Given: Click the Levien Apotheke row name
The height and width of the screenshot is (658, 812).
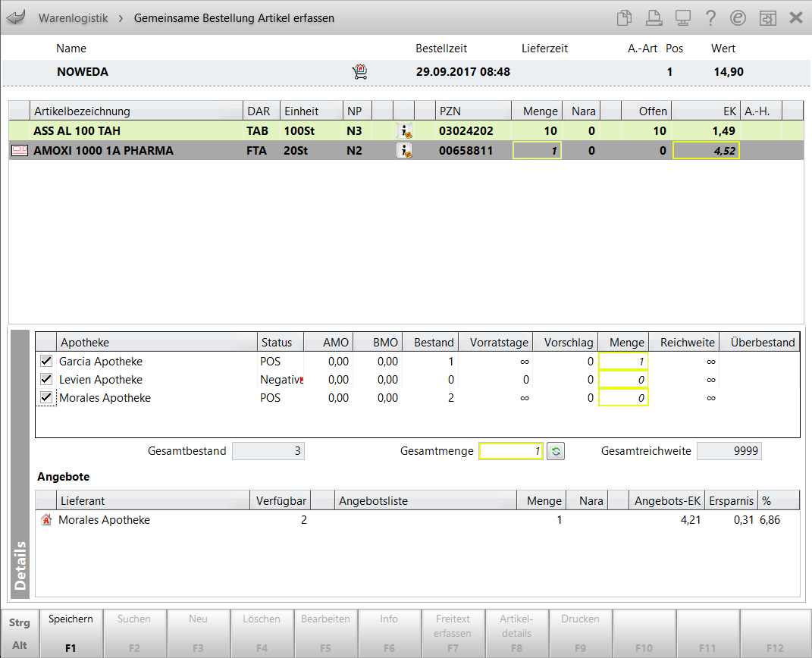Looking at the screenshot, I should click(101, 380).
